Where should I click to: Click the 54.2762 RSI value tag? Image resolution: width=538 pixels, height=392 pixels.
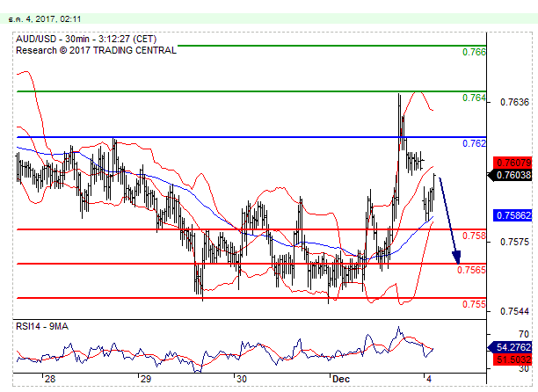click(x=510, y=347)
